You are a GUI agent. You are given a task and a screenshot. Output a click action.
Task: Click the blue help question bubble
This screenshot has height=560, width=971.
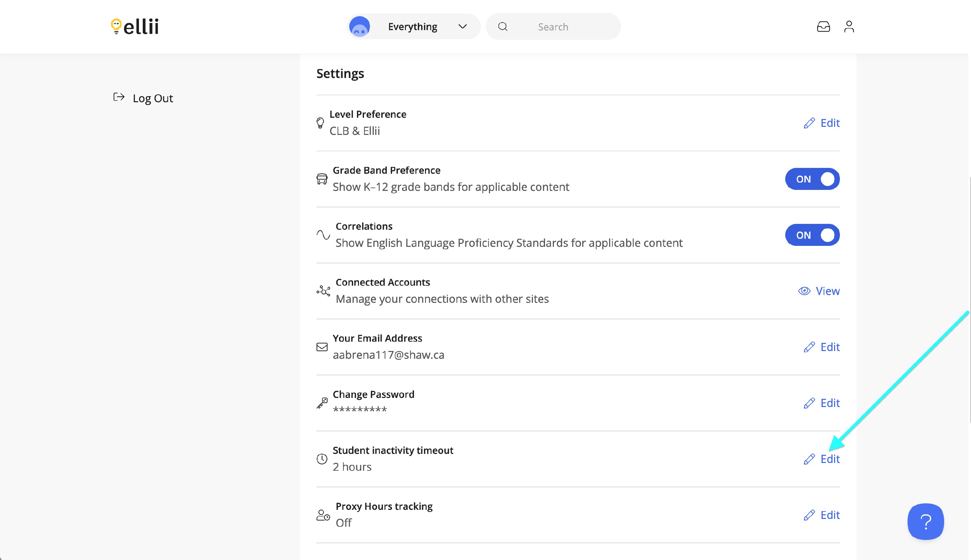925,521
